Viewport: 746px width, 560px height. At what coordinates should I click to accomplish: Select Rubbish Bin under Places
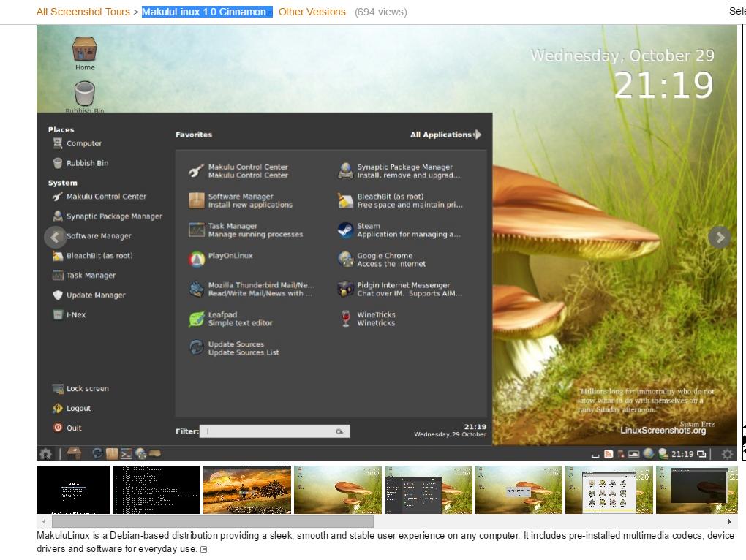(80, 163)
